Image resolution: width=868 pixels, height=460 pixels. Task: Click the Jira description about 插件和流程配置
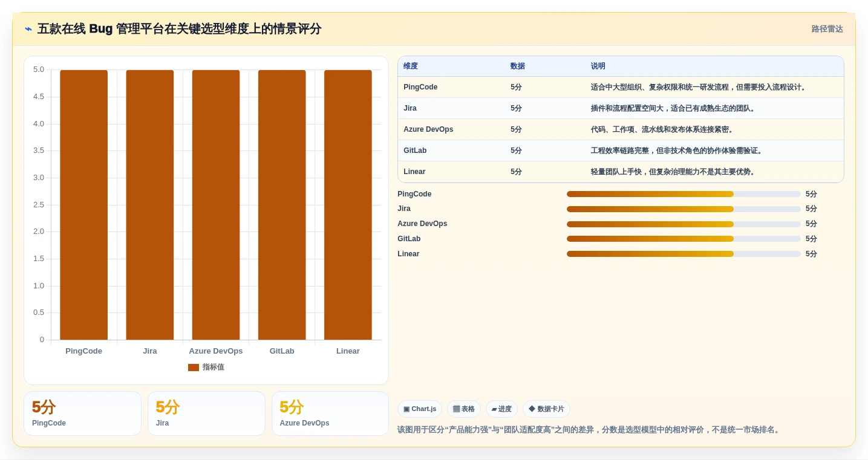point(673,108)
